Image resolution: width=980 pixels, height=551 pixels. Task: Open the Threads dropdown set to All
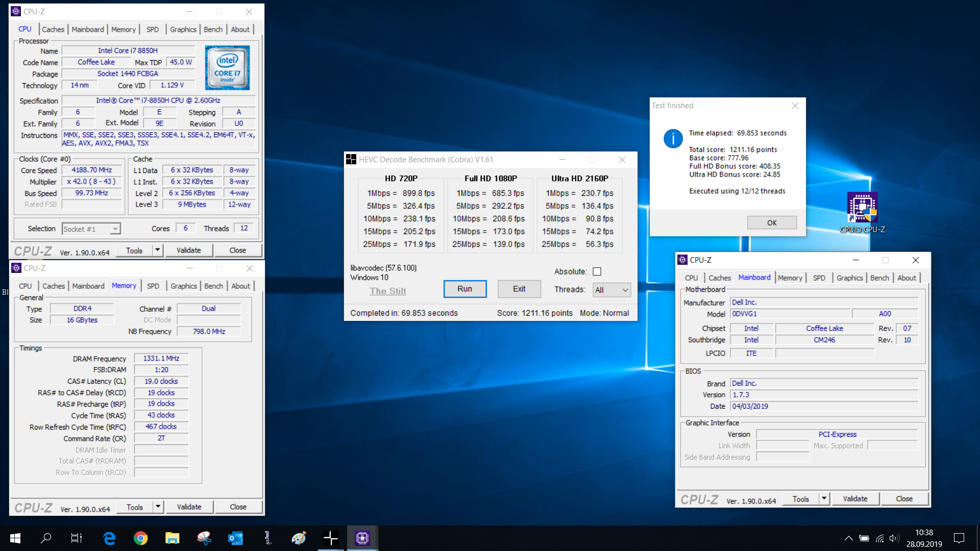click(x=611, y=290)
